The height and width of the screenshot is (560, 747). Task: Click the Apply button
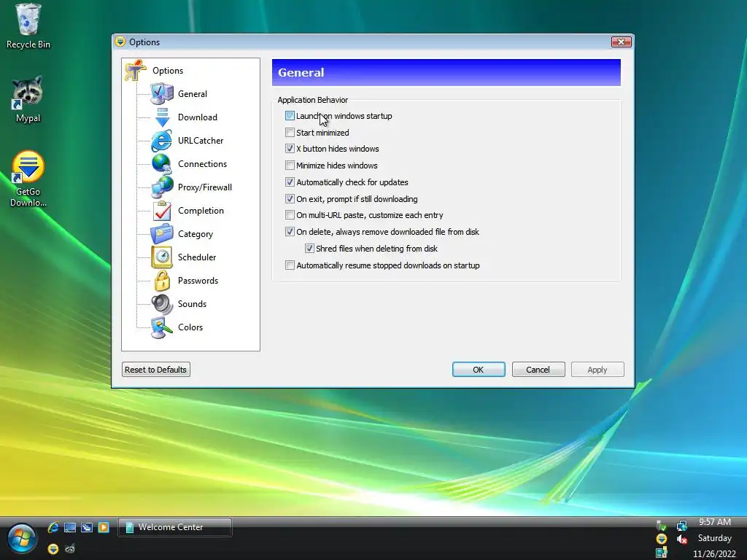[x=597, y=370]
